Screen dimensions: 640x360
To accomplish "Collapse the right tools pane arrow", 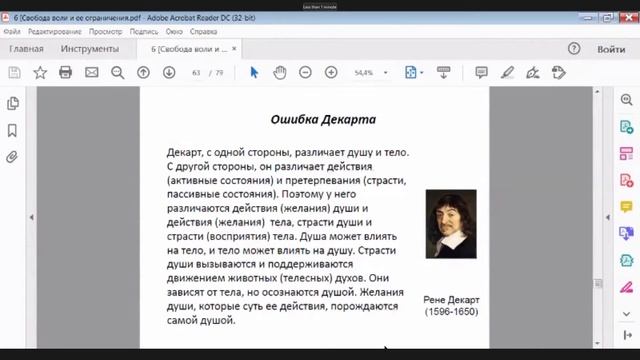I will pos(608,218).
